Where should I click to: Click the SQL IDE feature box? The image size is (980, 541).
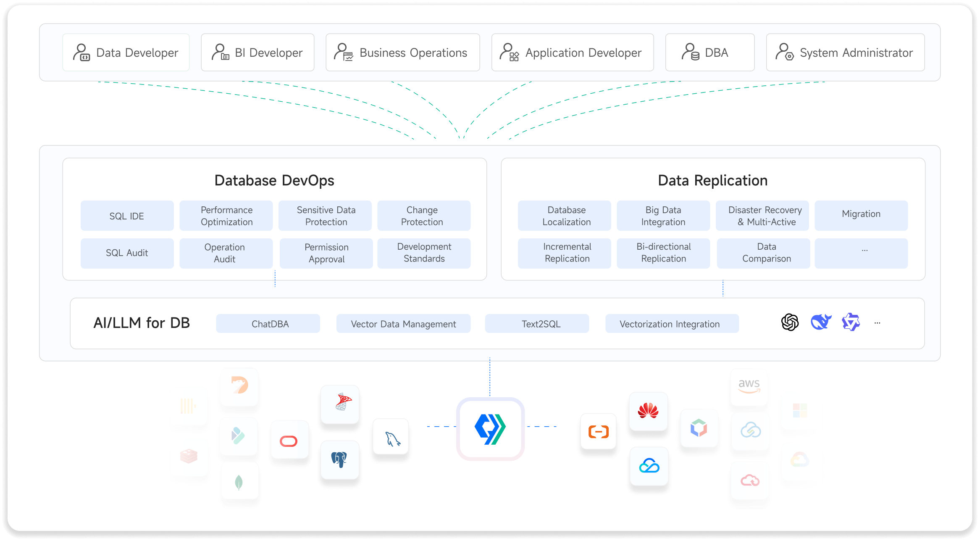[x=127, y=216]
